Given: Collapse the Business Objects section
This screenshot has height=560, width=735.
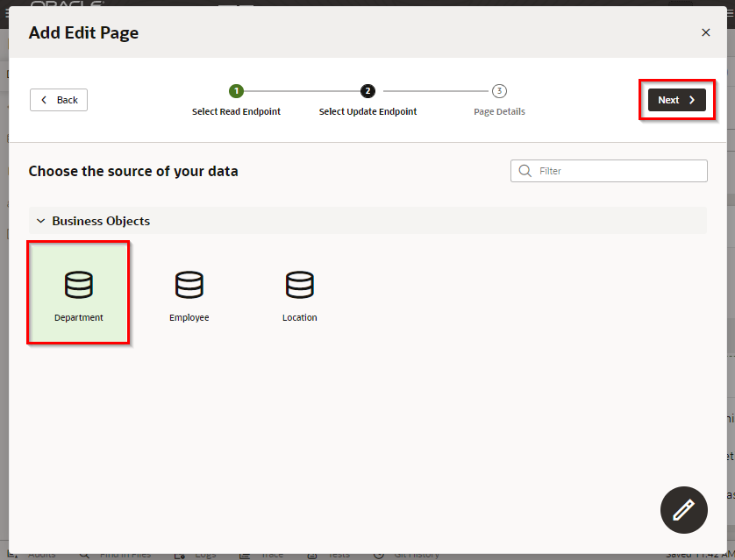Looking at the screenshot, I should [40, 221].
